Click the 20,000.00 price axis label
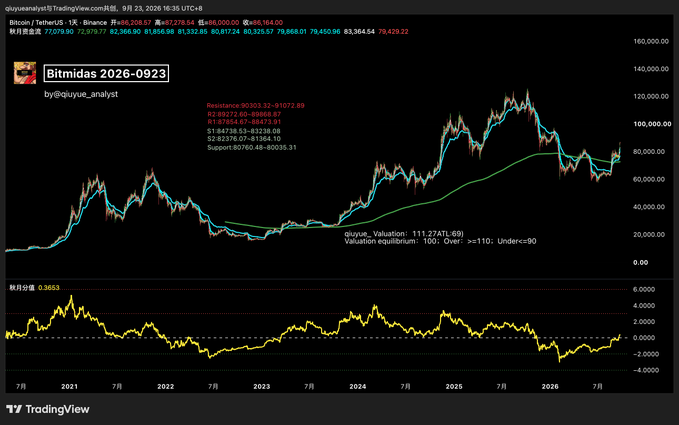 pos(649,235)
